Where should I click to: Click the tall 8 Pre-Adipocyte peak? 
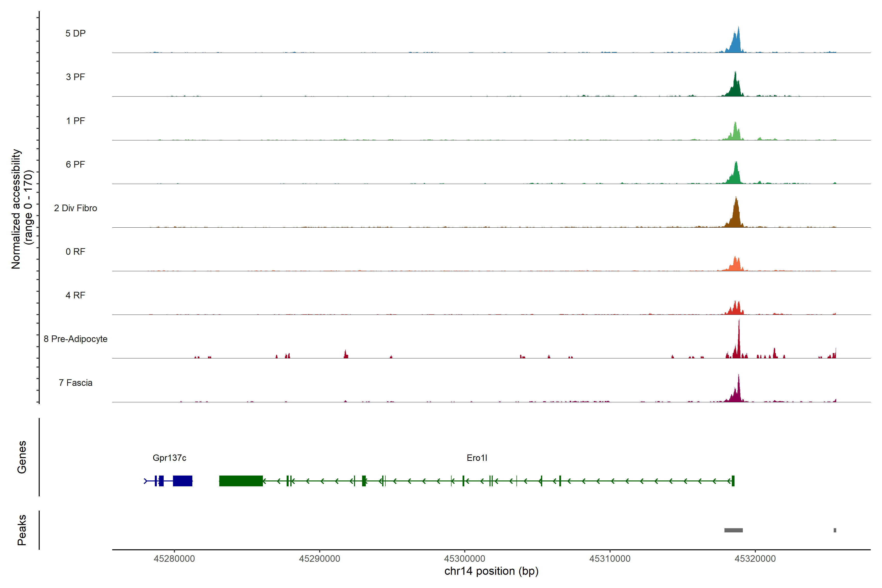click(738, 345)
